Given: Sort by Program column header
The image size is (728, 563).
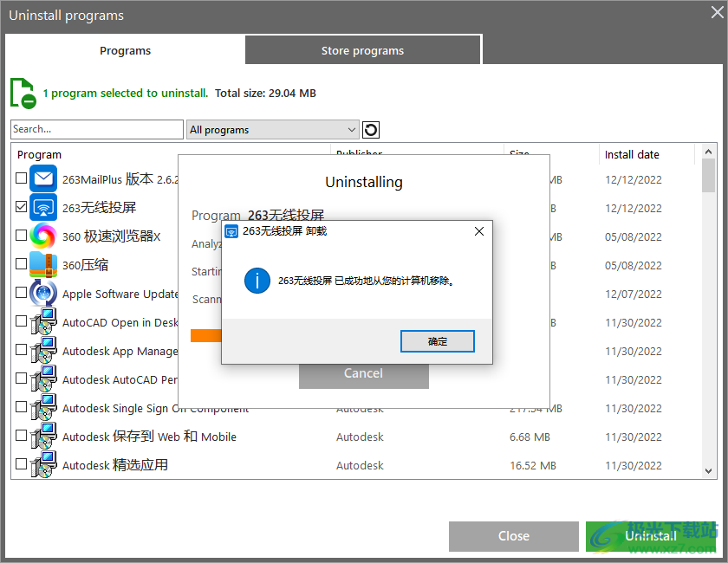Looking at the screenshot, I should tap(40, 154).
